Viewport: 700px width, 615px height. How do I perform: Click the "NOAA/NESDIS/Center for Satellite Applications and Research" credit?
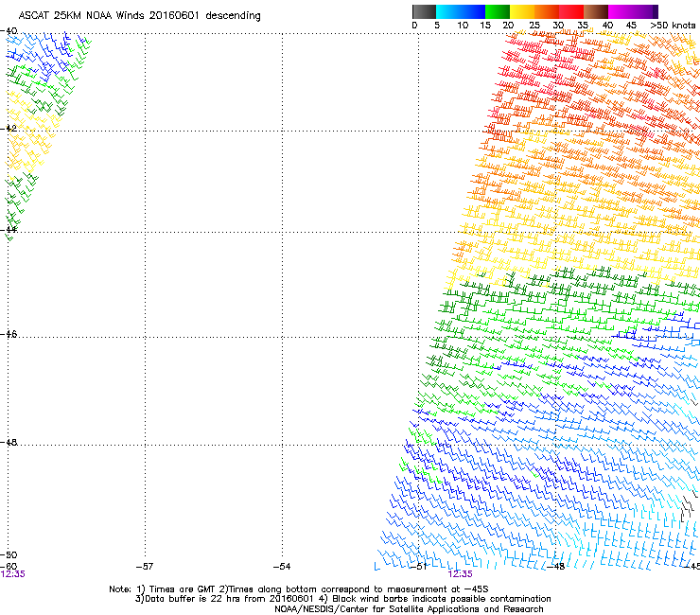(409, 609)
